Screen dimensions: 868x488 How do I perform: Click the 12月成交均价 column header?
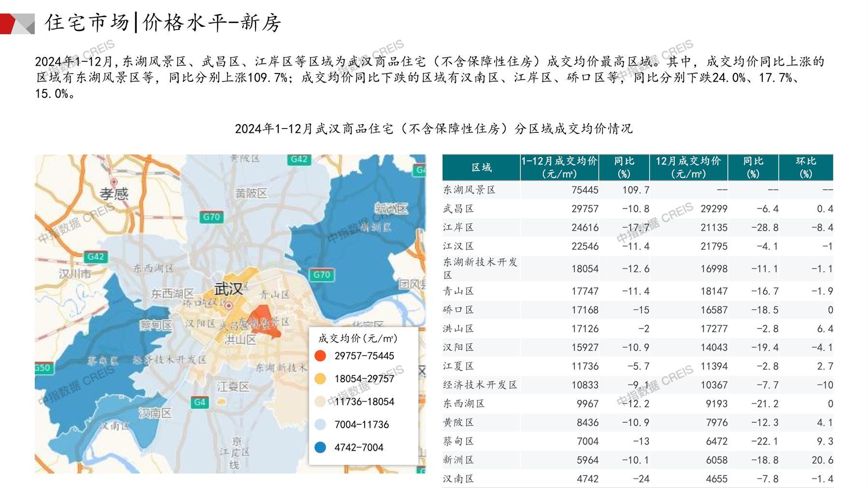click(688, 168)
